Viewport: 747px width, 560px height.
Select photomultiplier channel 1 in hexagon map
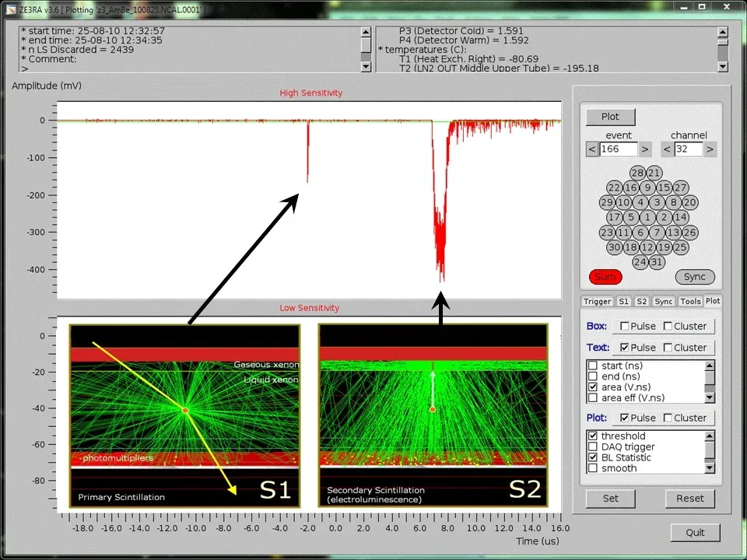[647, 218]
